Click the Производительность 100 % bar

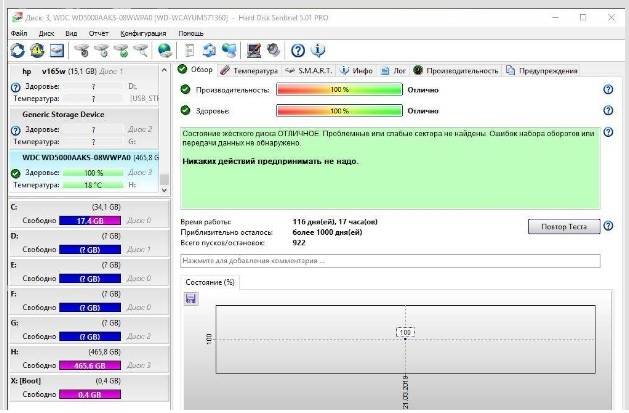point(339,89)
